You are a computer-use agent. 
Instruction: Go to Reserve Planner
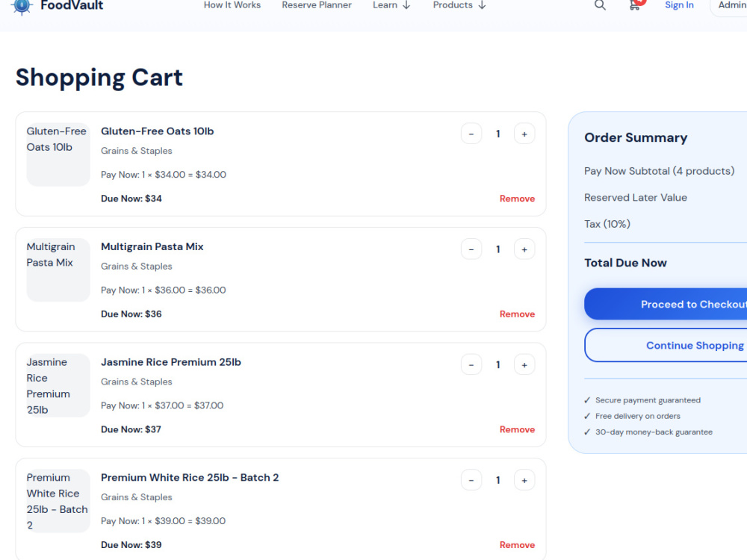(x=317, y=5)
